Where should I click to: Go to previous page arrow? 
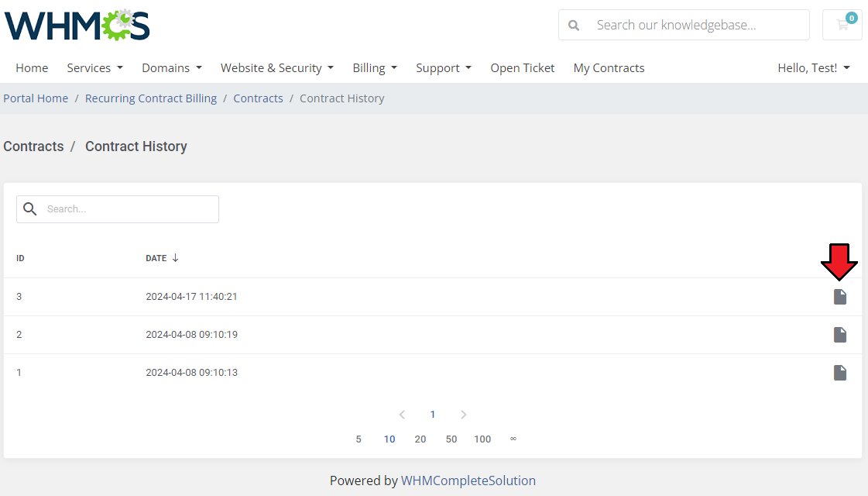coord(403,415)
